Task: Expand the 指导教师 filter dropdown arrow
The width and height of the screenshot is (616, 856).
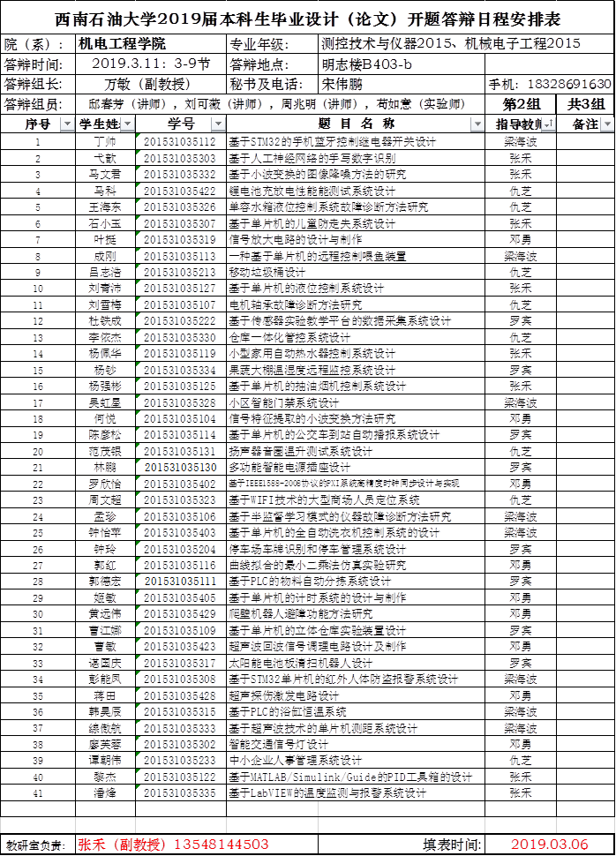Action: click(x=549, y=125)
